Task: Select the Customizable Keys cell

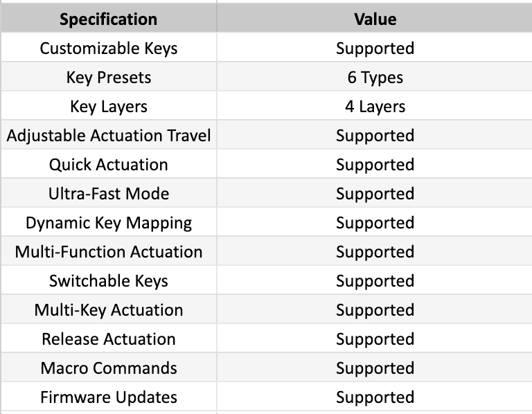Action: (x=108, y=48)
